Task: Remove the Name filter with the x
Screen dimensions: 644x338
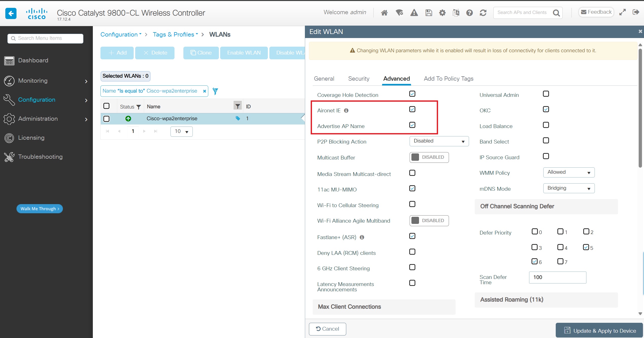Action: [204, 91]
